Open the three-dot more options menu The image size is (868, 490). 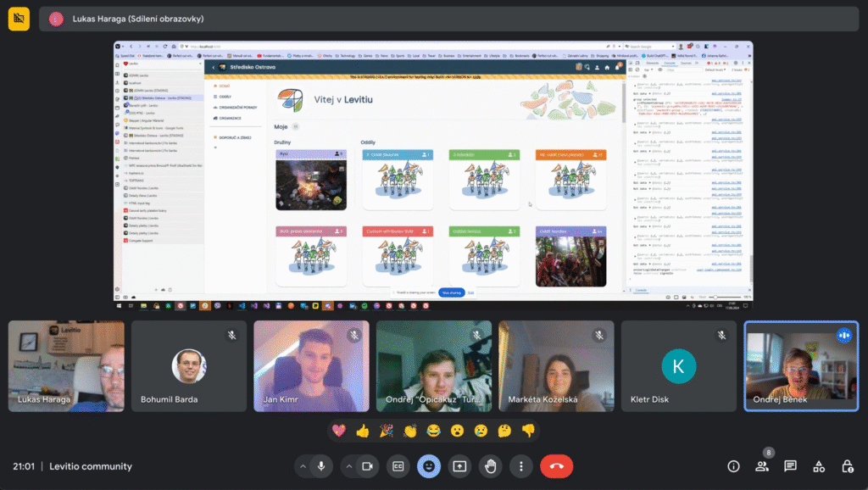click(x=521, y=466)
